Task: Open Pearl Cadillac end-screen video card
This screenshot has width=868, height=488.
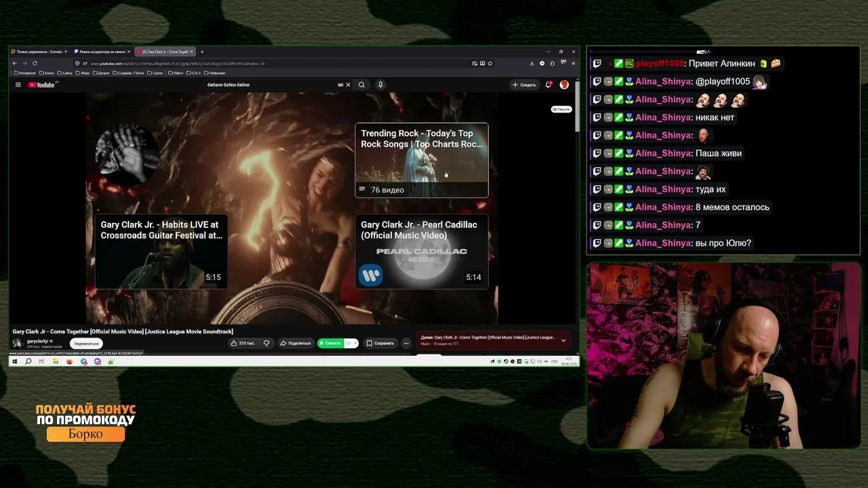Action: [422, 251]
